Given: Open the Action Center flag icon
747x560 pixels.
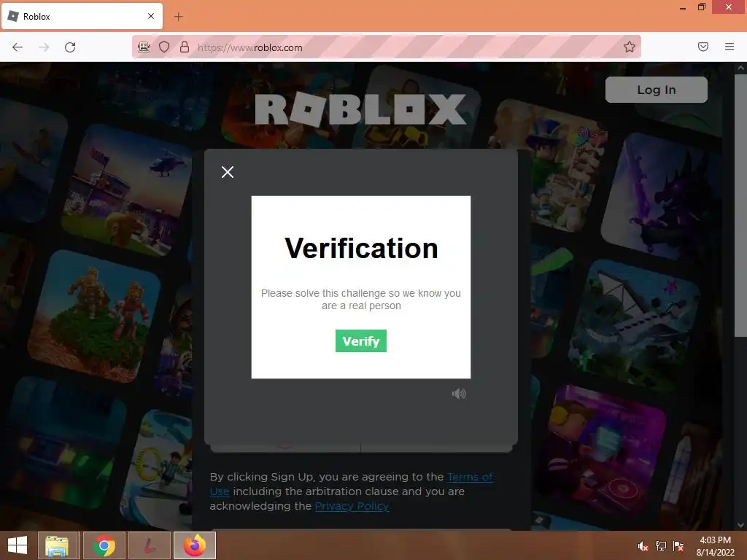Looking at the screenshot, I should click(678, 546).
